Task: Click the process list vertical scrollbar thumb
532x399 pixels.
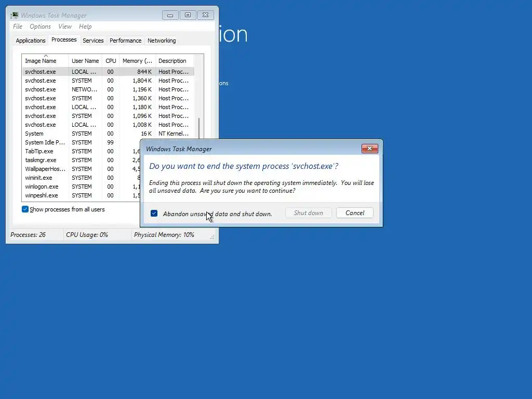Action: pyautogui.click(x=199, y=128)
